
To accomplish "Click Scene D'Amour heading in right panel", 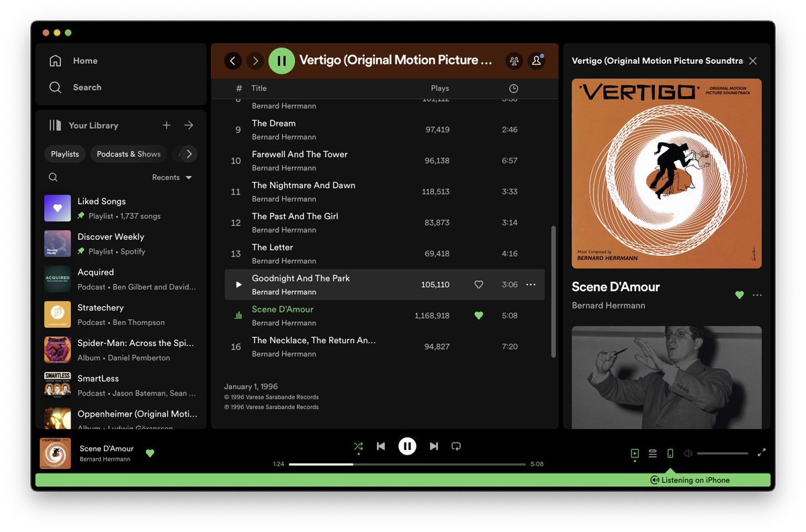I will pyautogui.click(x=616, y=287).
